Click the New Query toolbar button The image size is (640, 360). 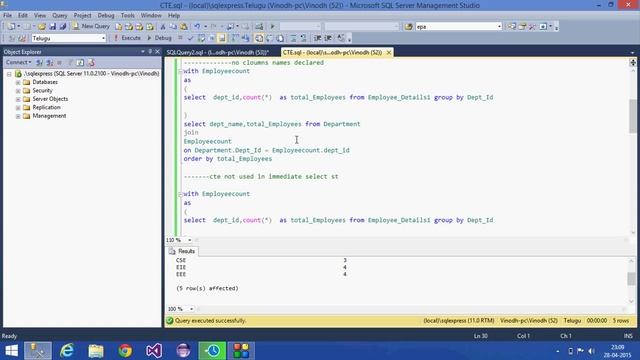point(91,26)
